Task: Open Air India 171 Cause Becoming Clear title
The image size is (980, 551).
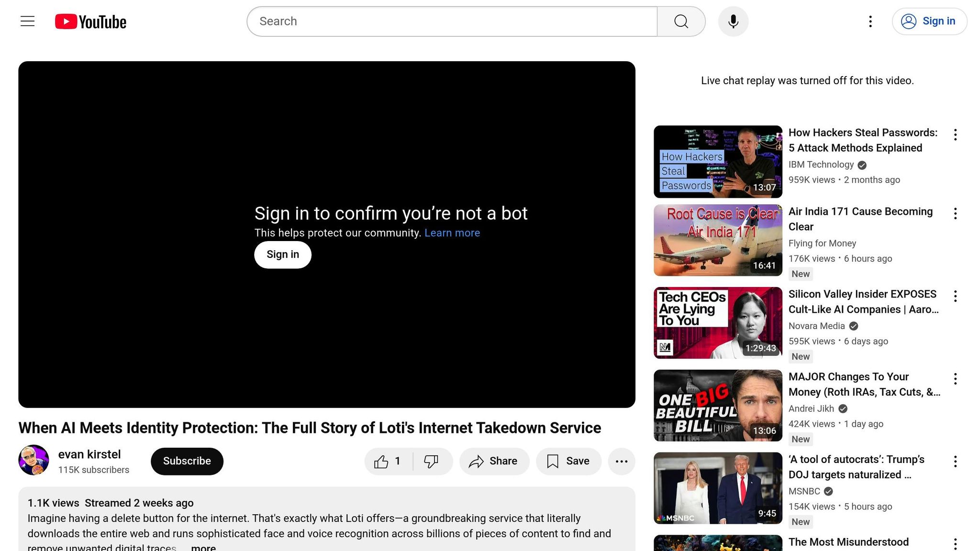Action: 861,219
